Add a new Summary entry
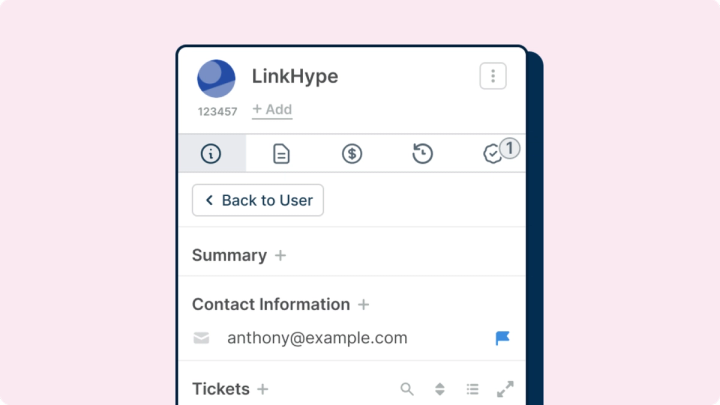The height and width of the screenshot is (405, 720). (280, 255)
